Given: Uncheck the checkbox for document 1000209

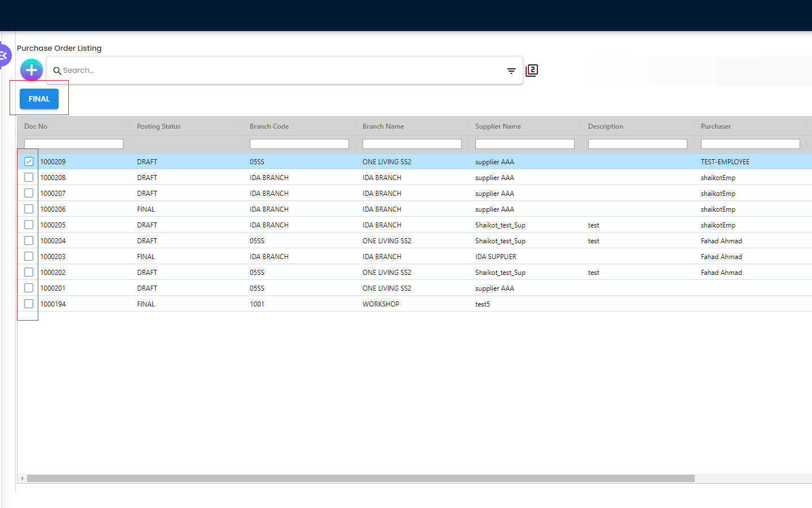Looking at the screenshot, I should 29,161.
